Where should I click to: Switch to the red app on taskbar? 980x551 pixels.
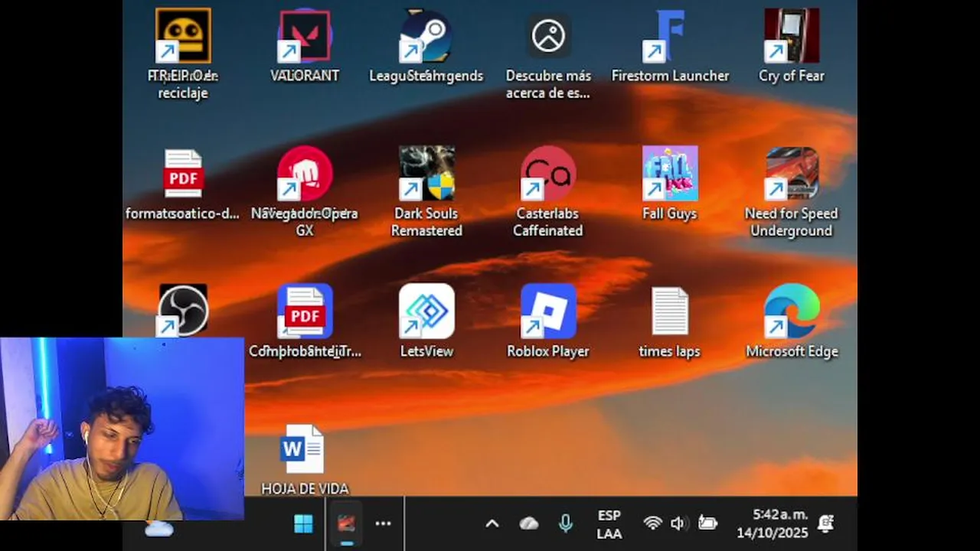(347, 523)
